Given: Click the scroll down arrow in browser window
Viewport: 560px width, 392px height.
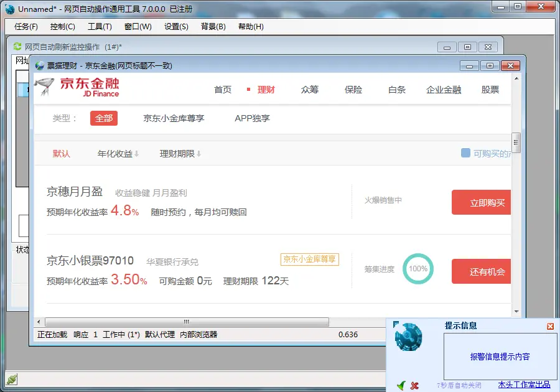Looking at the screenshot, I should [x=516, y=312].
